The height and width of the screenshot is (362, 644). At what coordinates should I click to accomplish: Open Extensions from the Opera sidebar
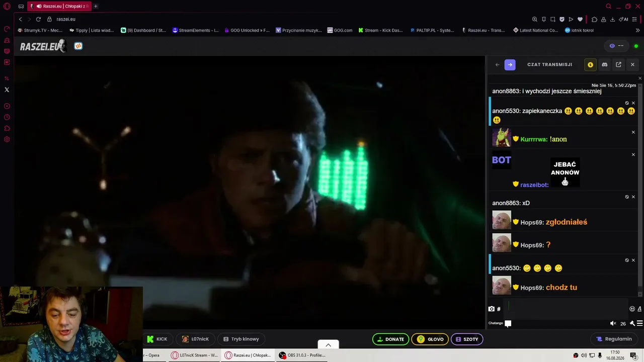7,128
